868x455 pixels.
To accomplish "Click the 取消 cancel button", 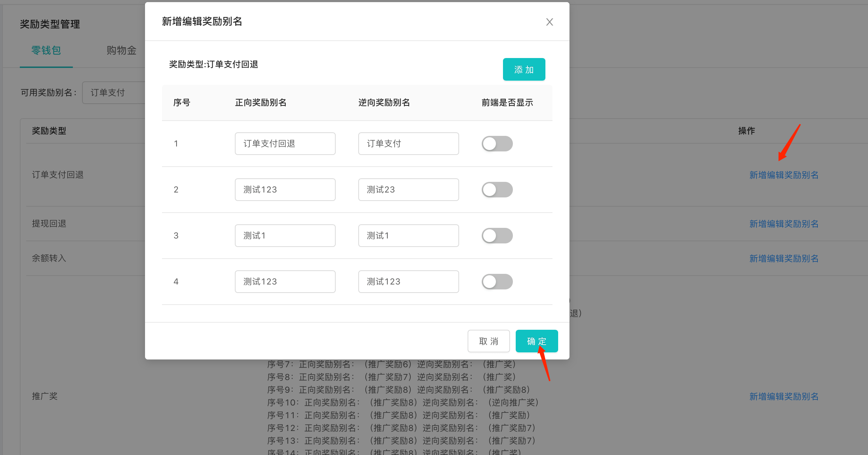I will [488, 341].
